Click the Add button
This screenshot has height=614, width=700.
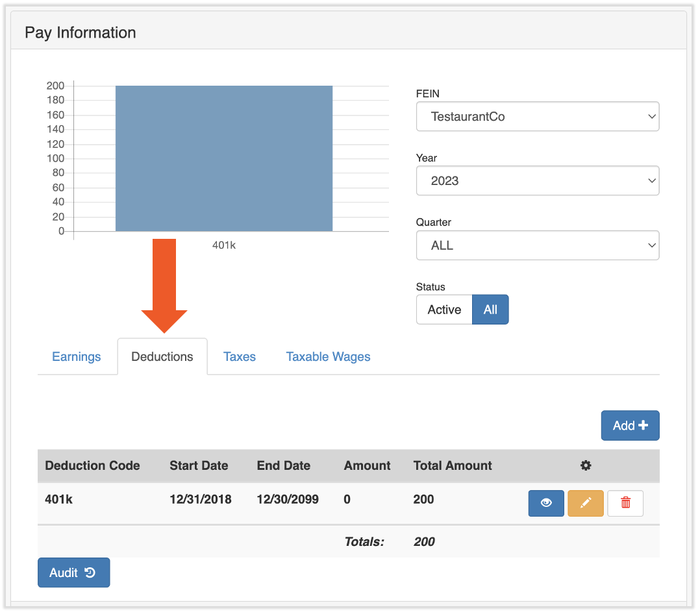click(630, 425)
